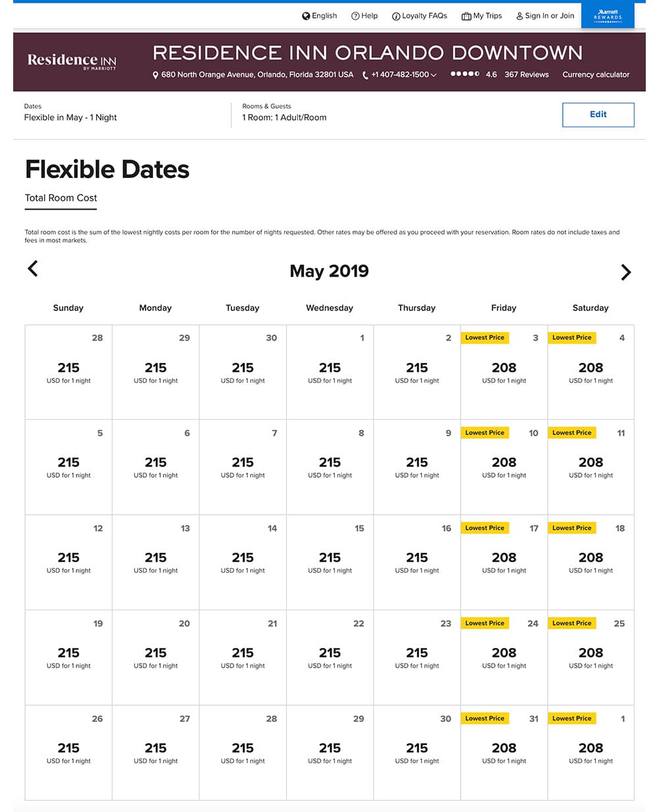Click the location pin beside hotel address
Image resolution: width=659 pixels, height=812 pixels.
coord(156,74)
